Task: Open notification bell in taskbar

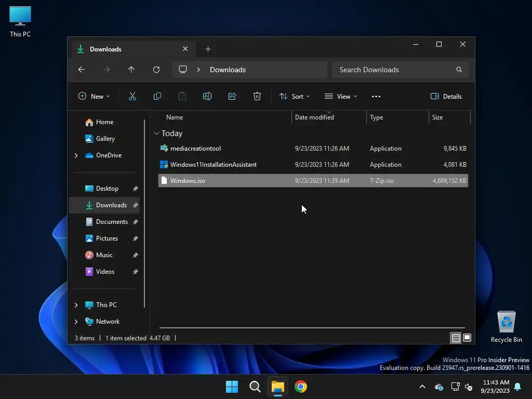Action: tap(518, 387)
